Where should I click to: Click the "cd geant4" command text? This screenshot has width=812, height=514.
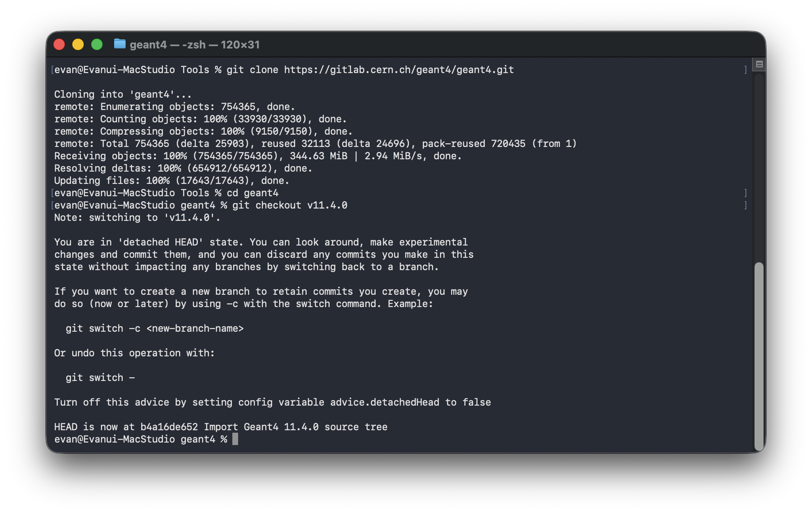click(252, 193)
